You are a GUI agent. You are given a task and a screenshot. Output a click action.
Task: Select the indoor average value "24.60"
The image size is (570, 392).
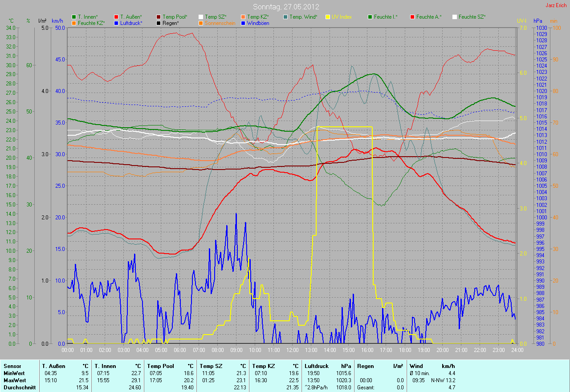134,388
